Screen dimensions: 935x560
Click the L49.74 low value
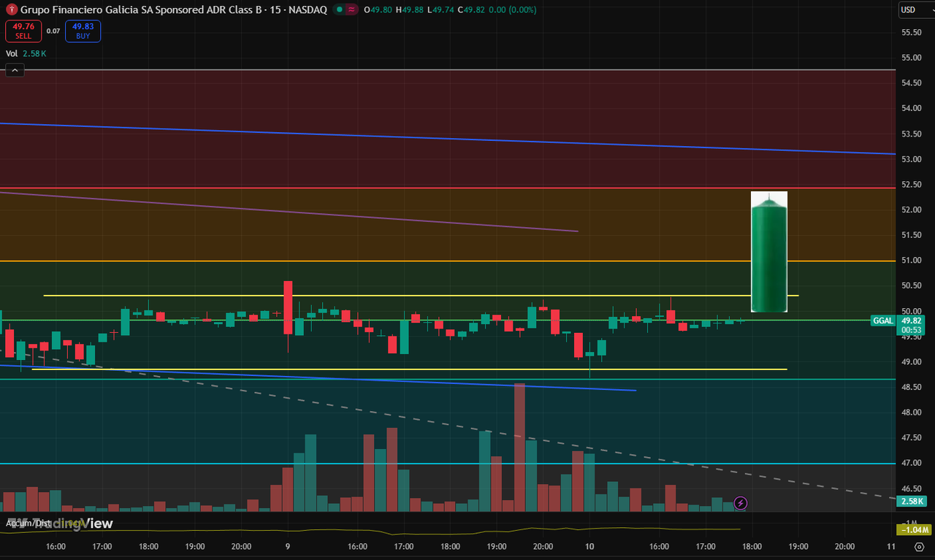(x=440, y=10)
